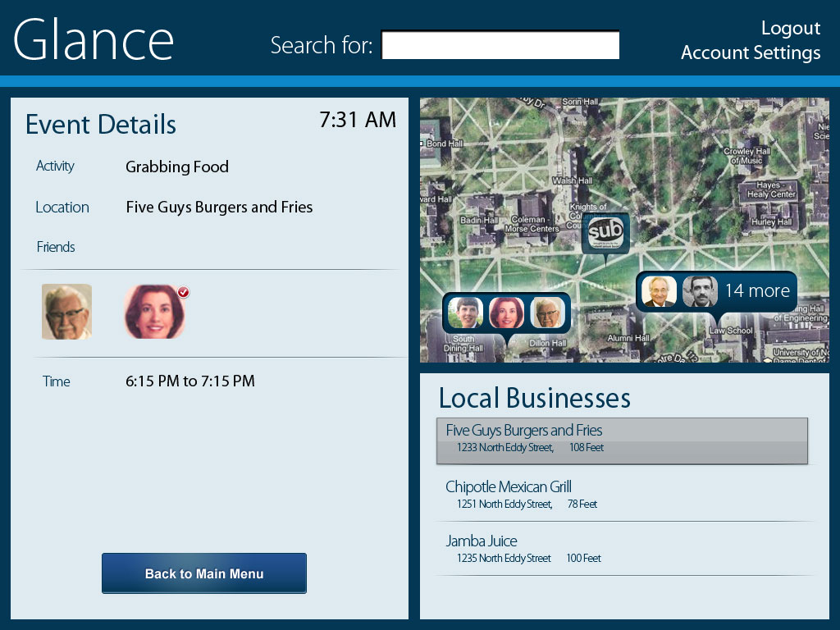Toggle the red checkmark badge on friend avatar
840x630 pixels.
[x=184, y=291]
